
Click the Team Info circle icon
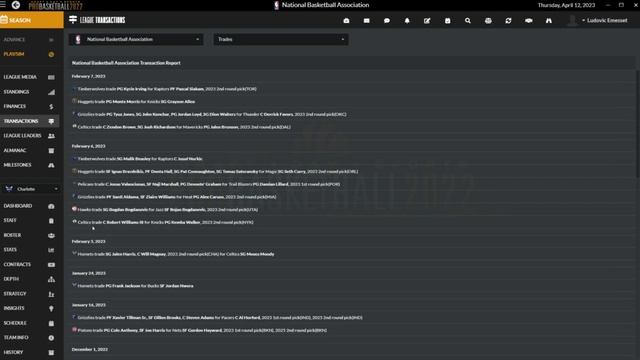[51, 338]
